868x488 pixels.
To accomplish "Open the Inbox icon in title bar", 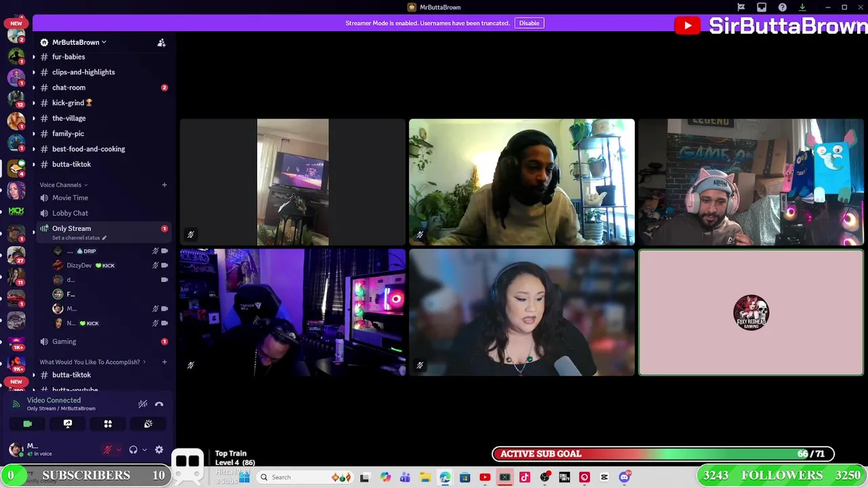I will point(762,7).
